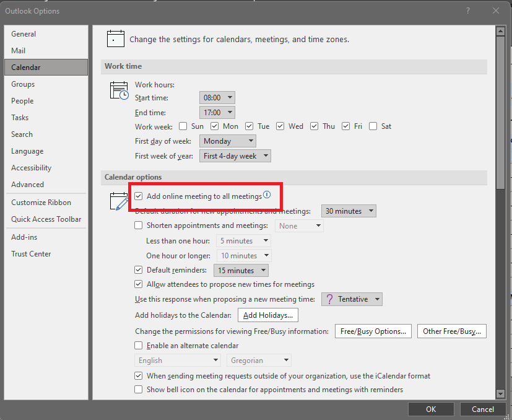
Task: Open the Shorten appointments None dropdown
Action: (299, 226)
